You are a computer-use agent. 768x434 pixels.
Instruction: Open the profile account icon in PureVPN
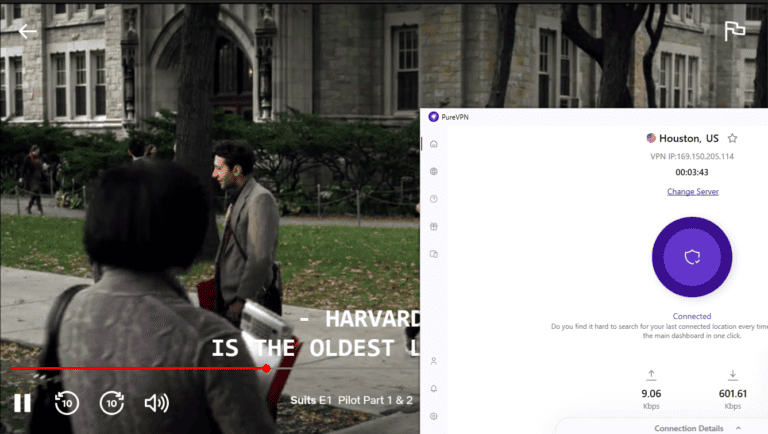(433, 360)
